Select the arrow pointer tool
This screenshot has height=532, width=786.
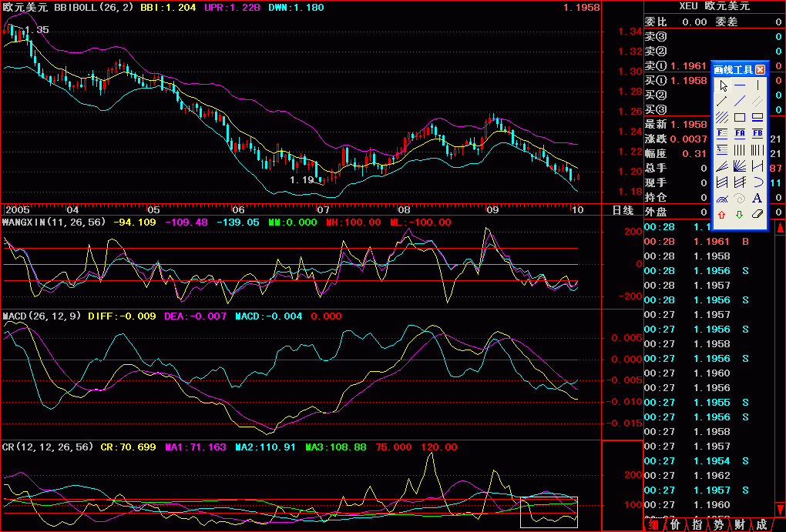(x=722, y=85)
